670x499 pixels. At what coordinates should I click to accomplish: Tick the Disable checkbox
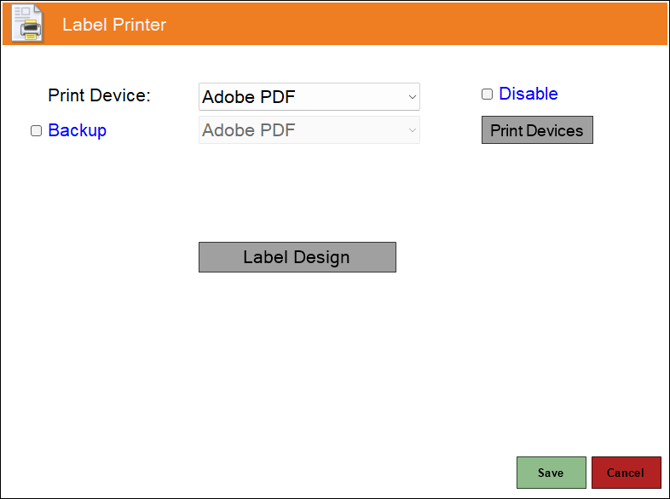(x=487, y=94)
